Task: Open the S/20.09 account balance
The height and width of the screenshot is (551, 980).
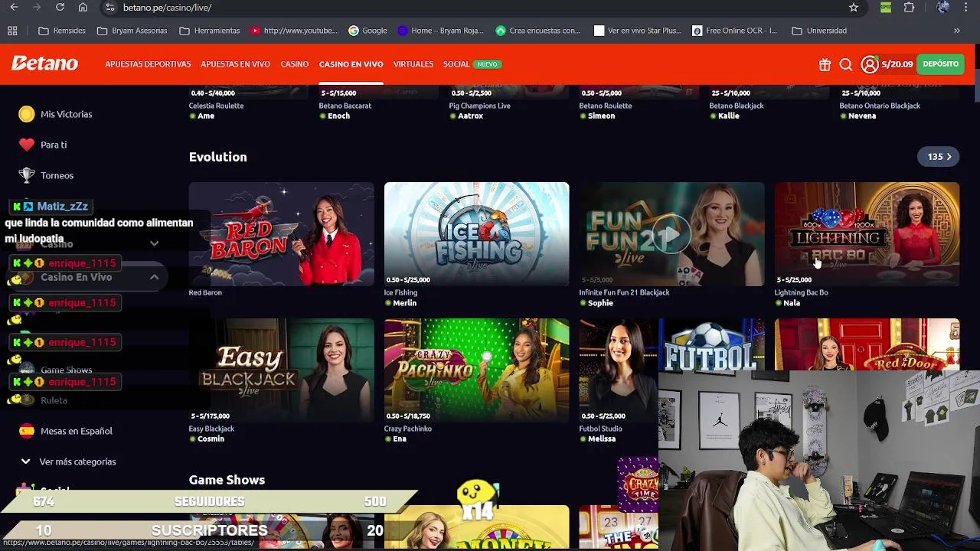Action: pos(897,64)
